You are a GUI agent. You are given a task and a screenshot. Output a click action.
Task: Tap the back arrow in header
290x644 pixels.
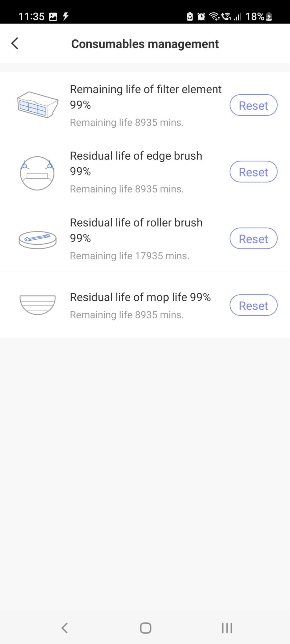[15, 43]
